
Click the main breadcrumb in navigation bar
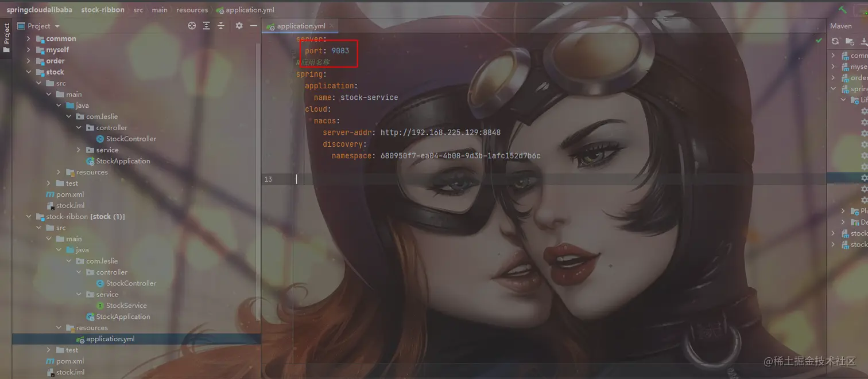click(x=160, y=10)
